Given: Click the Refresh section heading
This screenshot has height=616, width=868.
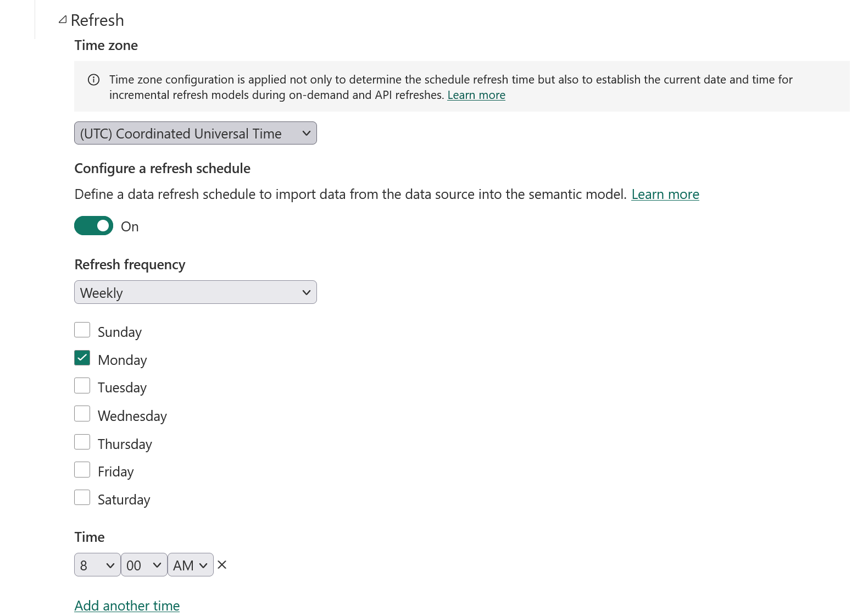Looking at the screenshot, I should 98,20.
